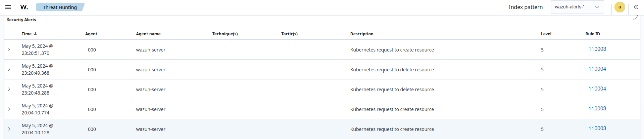Screen dimensions: 644x139
Task: Click the Level column header
Action: pyautogui.click(x=546, y=34)
